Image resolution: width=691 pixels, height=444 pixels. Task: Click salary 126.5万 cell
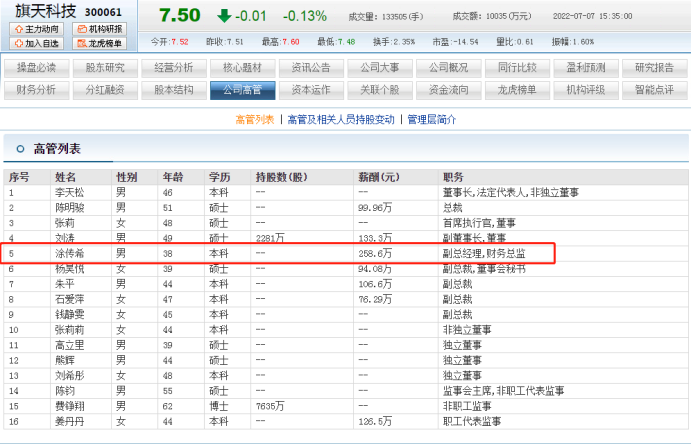coord(375,422)
